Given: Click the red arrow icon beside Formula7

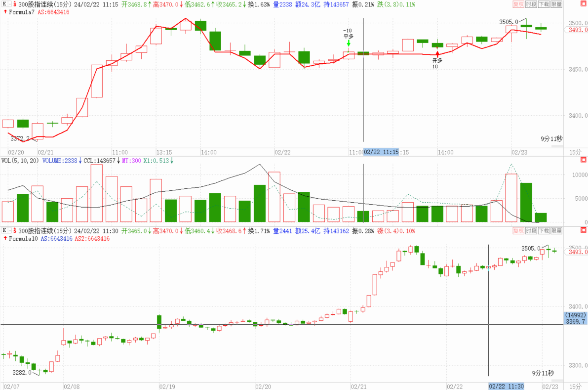Looking at the screenshot, I should (5, 12).
